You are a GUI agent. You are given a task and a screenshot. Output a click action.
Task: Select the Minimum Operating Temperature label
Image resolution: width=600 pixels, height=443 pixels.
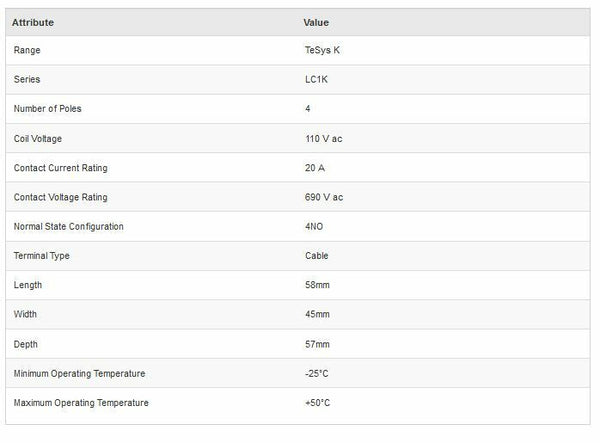pyautogui.click(x=79, y=373)
